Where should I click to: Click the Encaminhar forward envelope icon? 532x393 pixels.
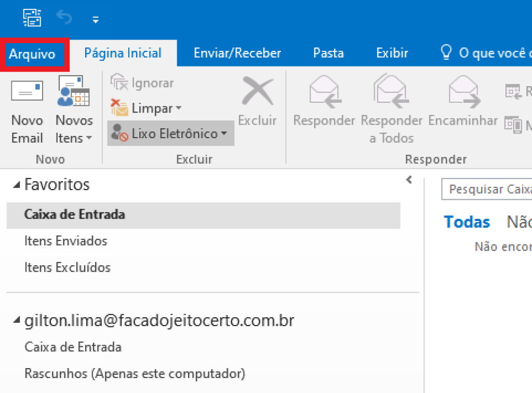[x=464, y=91]
